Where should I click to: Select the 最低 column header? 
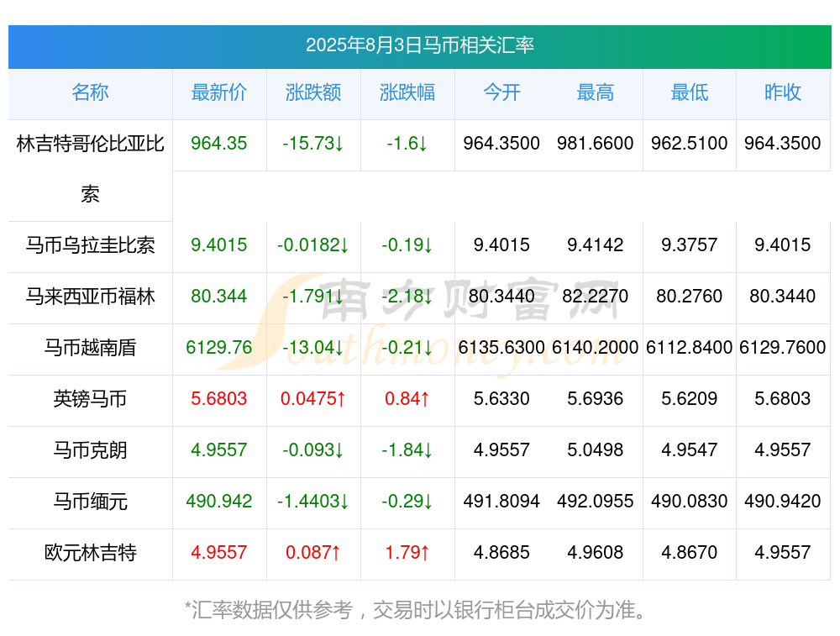point(690,92)
